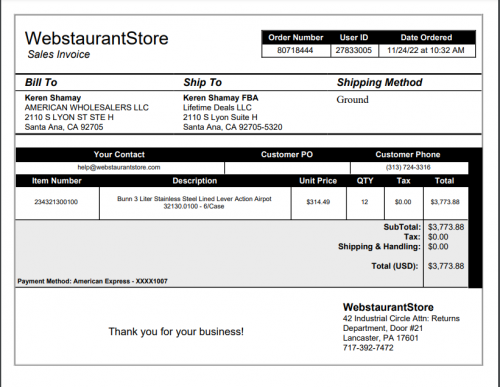Select the item row tax $0.00
The image size is (500, 387).
click(x=403, y=202)
